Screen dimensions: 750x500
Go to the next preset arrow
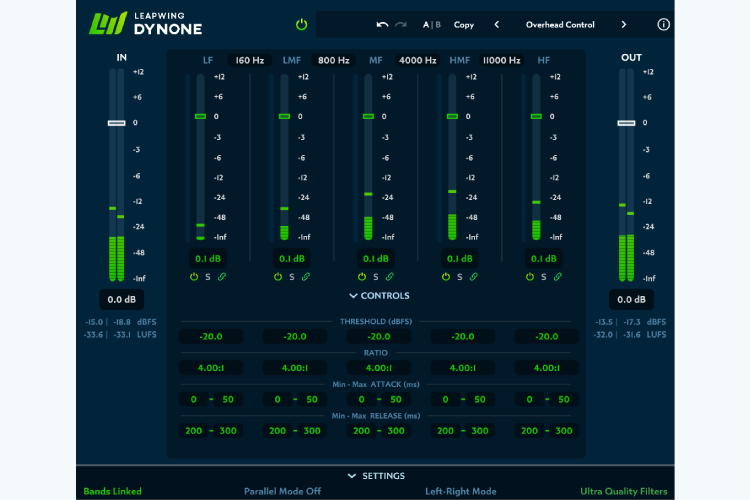point(624,24)
